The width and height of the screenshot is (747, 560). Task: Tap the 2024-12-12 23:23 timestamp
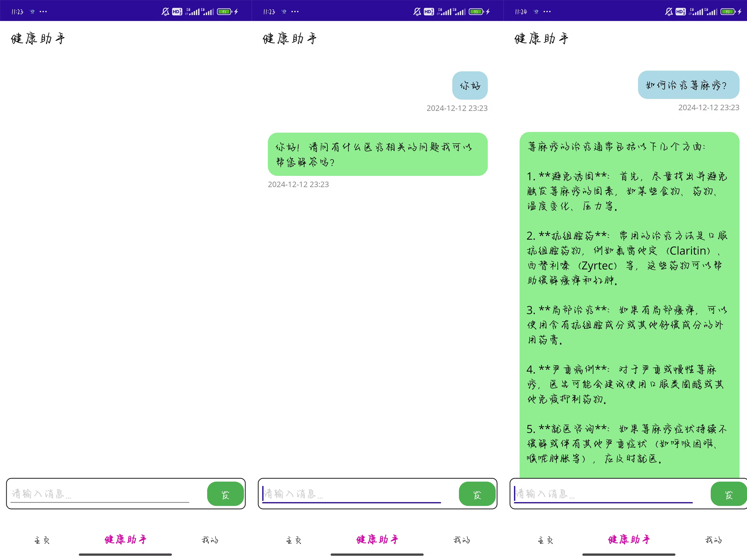pos(456,107)
